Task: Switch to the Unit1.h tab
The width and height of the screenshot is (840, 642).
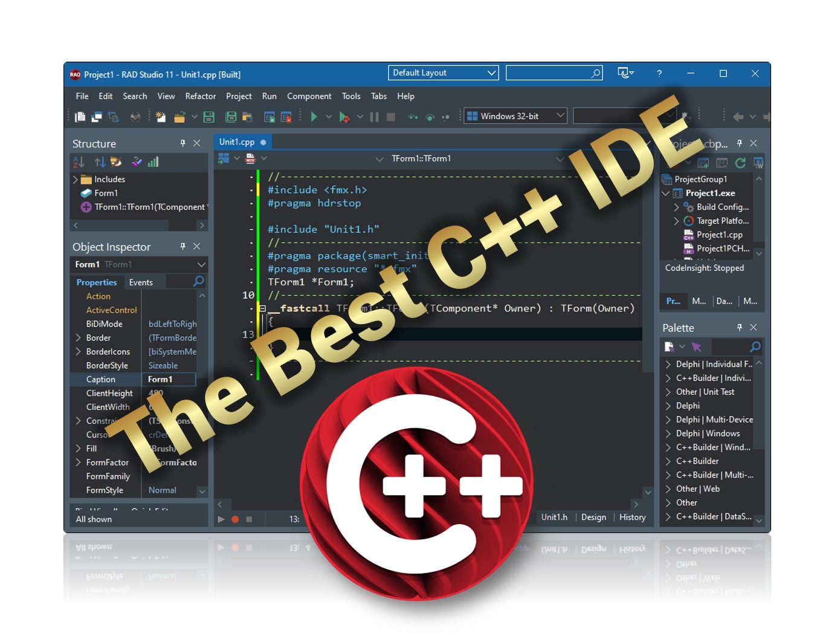Action: click(x=554, y=517)
